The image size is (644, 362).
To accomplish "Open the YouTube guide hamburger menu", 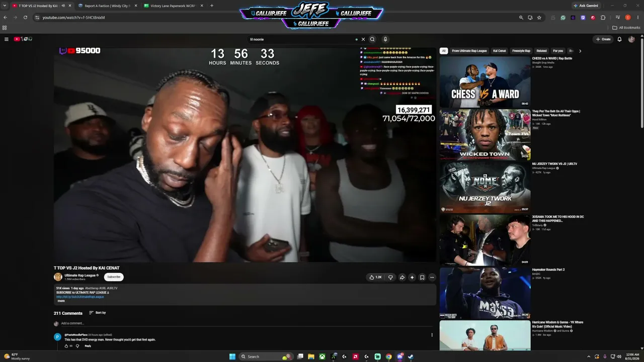I will tap(7, 39).
